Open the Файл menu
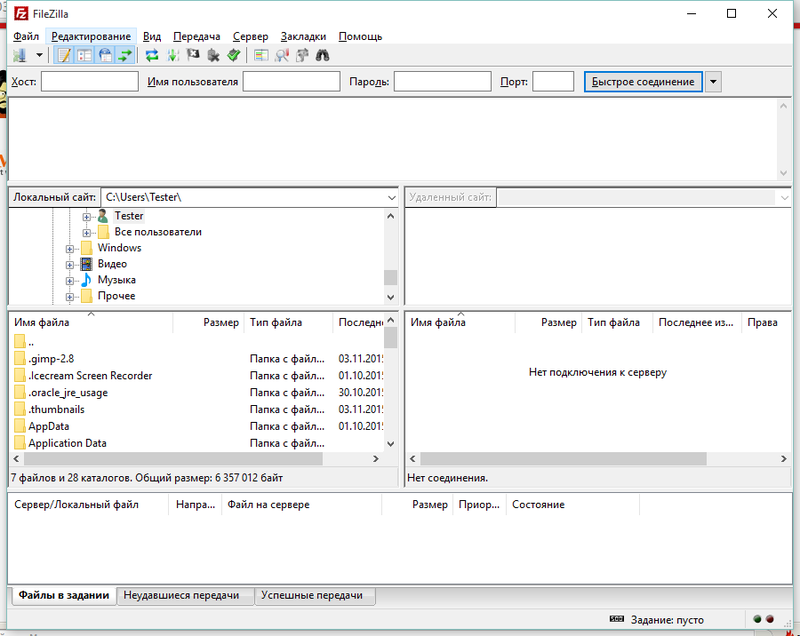800x636 pixels. click(x=26, y=36)
